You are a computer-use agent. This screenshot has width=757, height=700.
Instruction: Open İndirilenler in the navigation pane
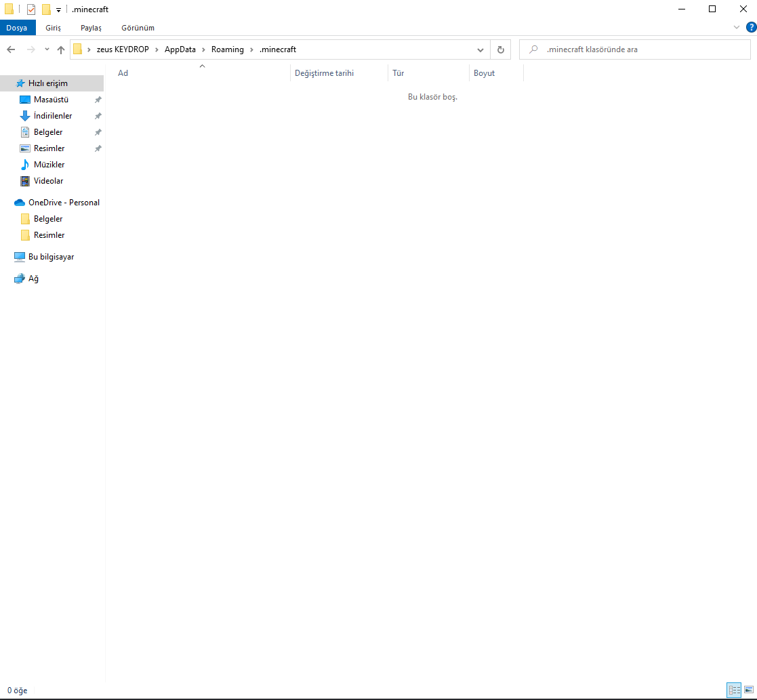[x=52, y=116]
